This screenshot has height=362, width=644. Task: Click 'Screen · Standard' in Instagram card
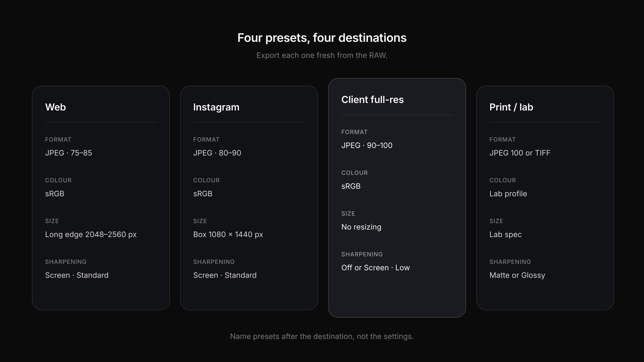point(225,275)
